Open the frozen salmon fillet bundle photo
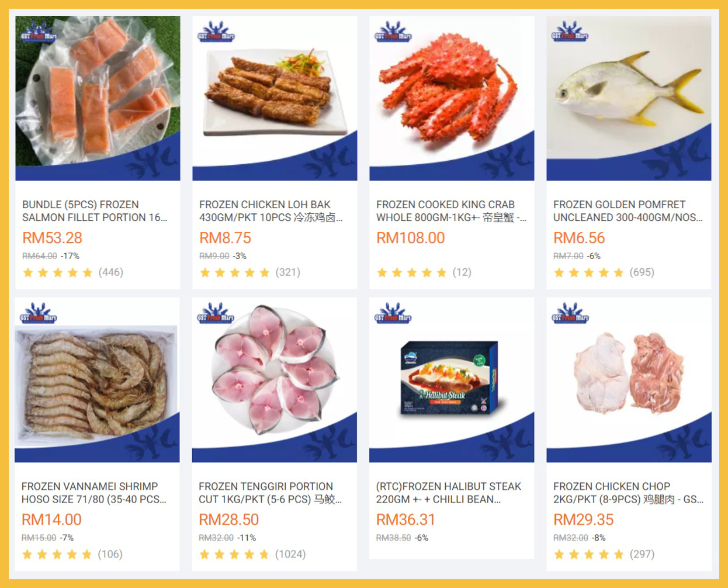This screenshot has width=728, height=588. (98, 98)
